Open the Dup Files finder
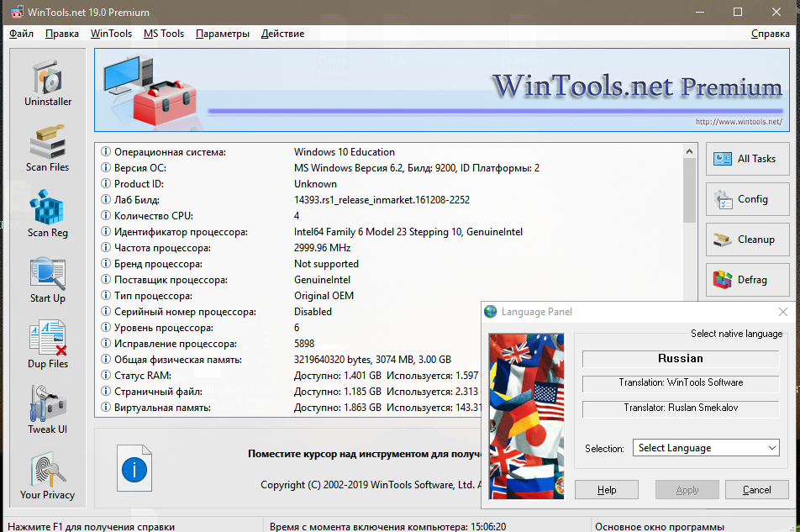Screen dimensions: 800x532 [x=48, y=345]
